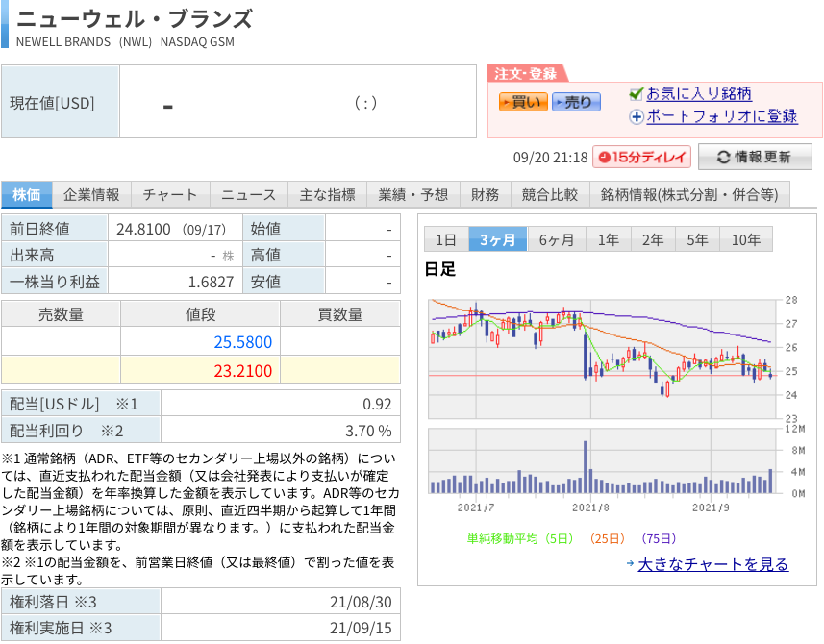Screen dimensions: 824x644
Task: Select the 株価 tab
Action: point(26,195)
